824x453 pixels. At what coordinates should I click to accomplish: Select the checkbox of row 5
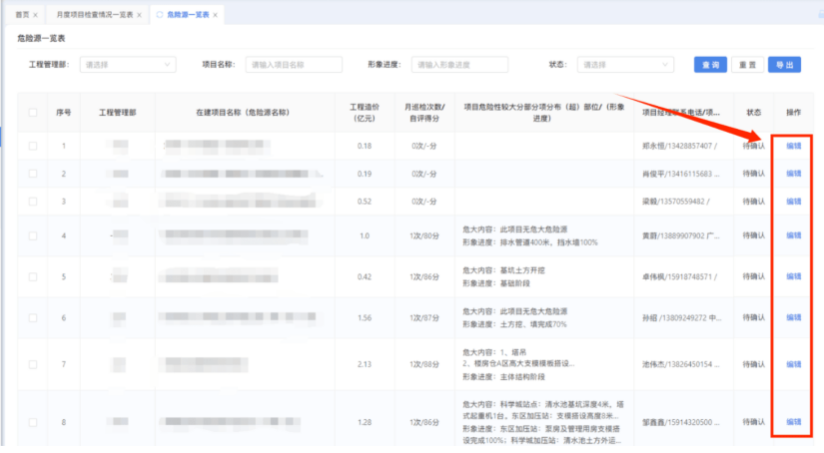tap(33, 277)
